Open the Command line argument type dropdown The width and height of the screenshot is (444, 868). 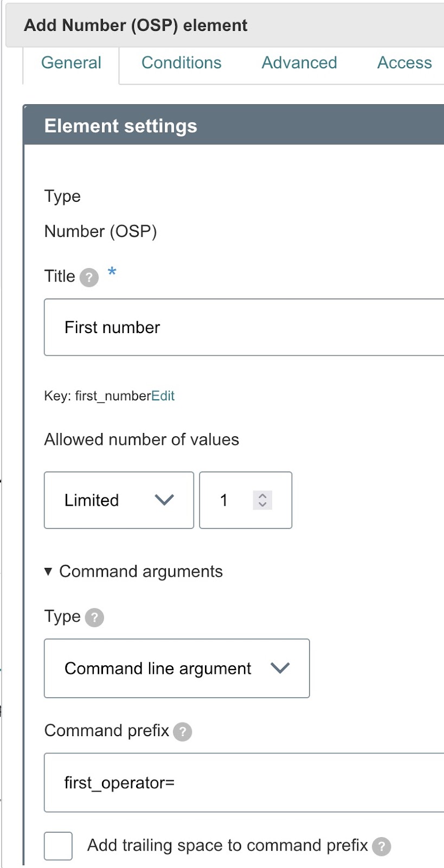tap(177, 668)
